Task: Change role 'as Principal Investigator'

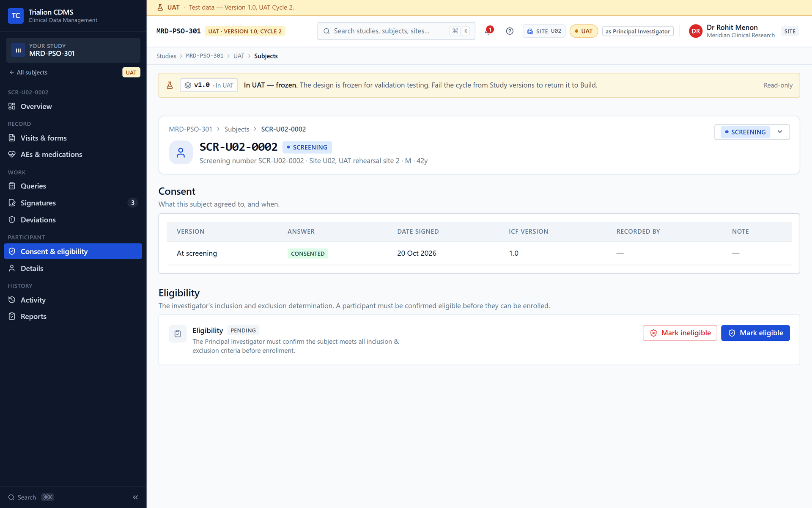Action: coord(637,31)
